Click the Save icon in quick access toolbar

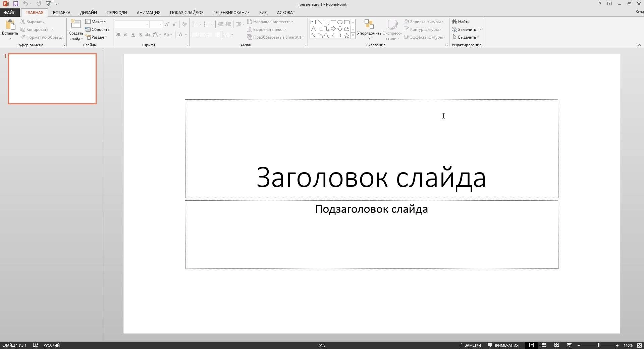tap(15, 4)
